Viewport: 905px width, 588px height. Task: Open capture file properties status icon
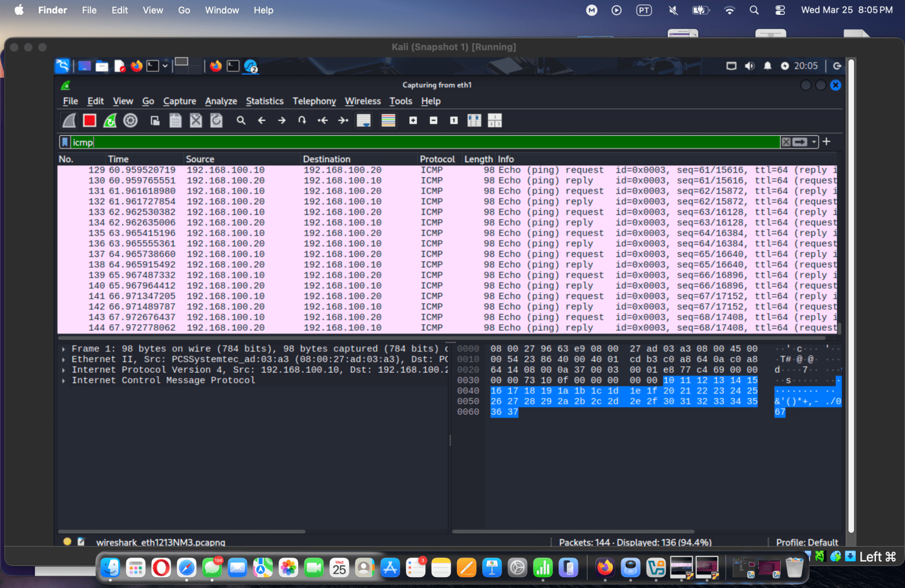(81, 542)
